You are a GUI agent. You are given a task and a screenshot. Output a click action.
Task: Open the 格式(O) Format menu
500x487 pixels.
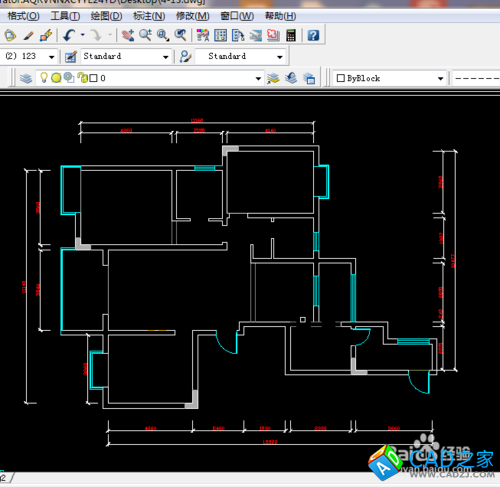pyautogui.click(x=23, y=16)
